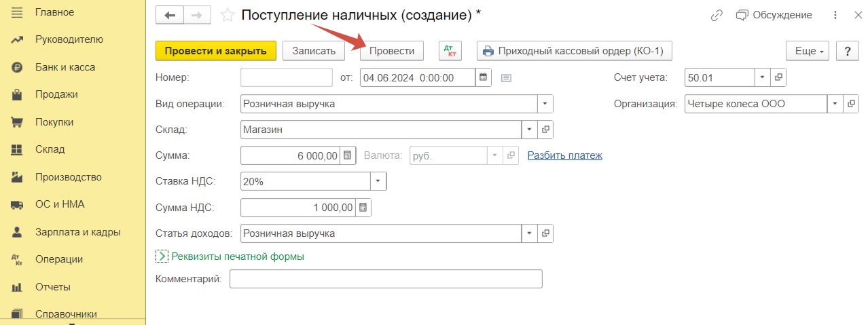868x325 pixels.
Task: Expand the Организация dropdown arrow
Action: pyautogui.click(x=835, y=104)
